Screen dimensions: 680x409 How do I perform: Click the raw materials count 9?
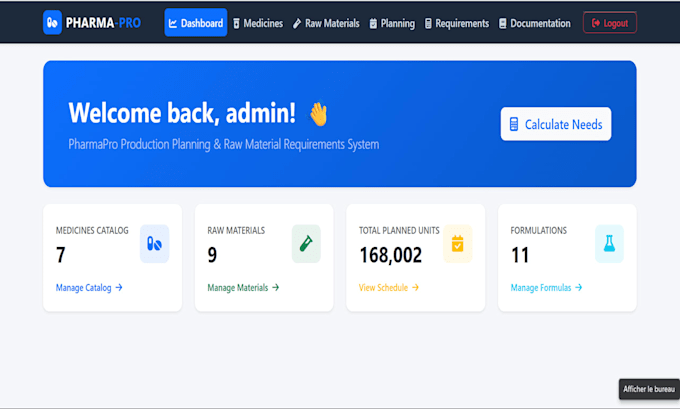212,255
